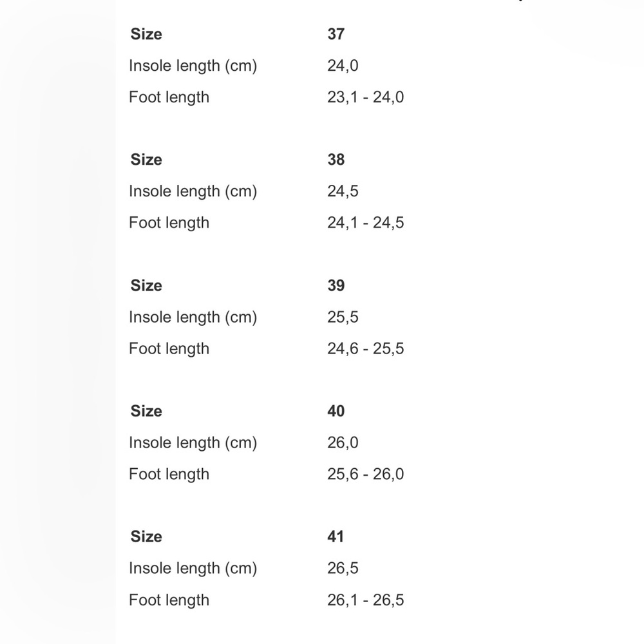Click insole length value 24,0

point(343,66)
